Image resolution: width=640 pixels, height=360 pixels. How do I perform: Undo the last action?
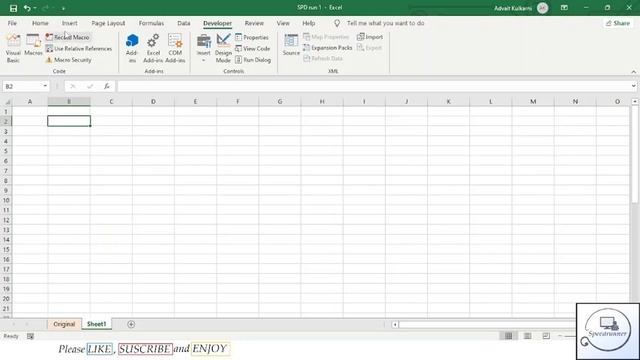[27, 8]
